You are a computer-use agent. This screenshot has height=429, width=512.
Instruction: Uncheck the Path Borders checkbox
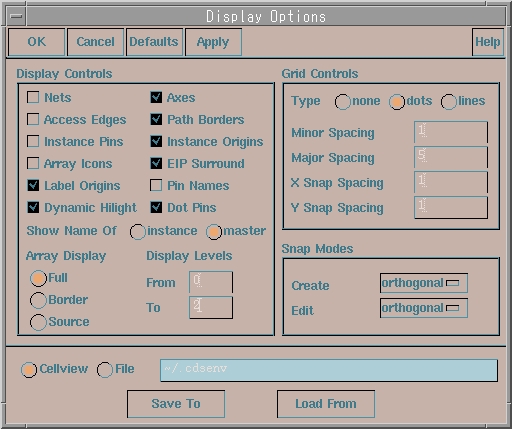156,119
